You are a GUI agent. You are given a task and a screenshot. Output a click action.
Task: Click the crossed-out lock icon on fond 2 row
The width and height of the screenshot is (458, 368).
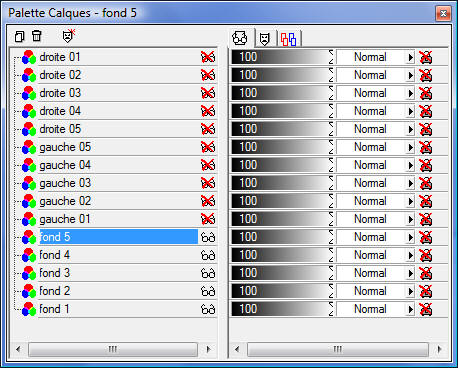(x=425, y=291)
